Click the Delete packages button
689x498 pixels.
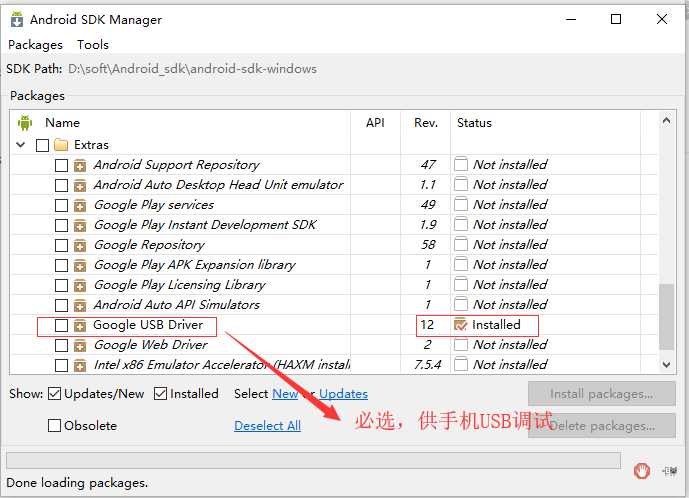tap(602, 425)
